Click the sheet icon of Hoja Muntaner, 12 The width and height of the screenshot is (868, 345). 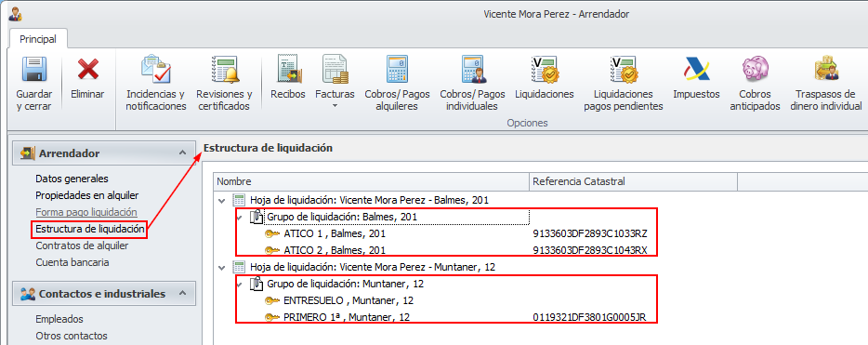tap(239, 267)
